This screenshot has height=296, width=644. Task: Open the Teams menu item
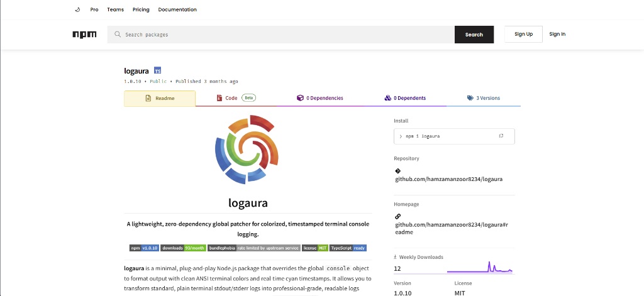116,9
